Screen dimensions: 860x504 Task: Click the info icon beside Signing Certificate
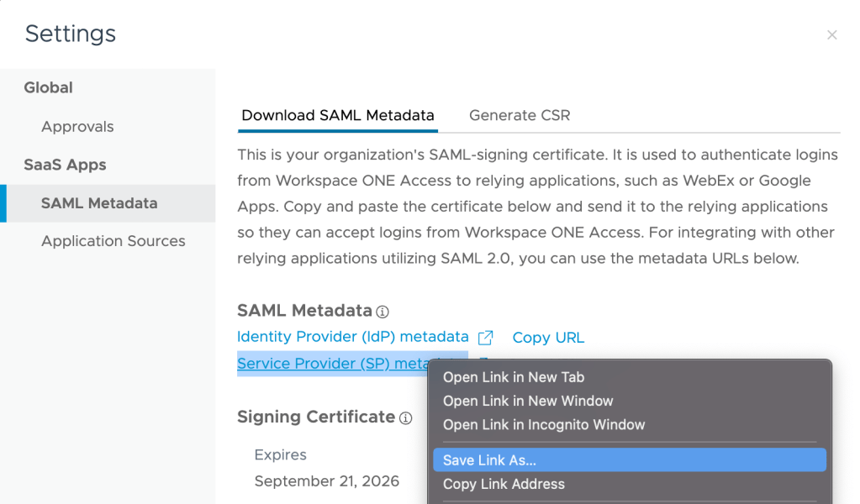[x=406, y=417]
